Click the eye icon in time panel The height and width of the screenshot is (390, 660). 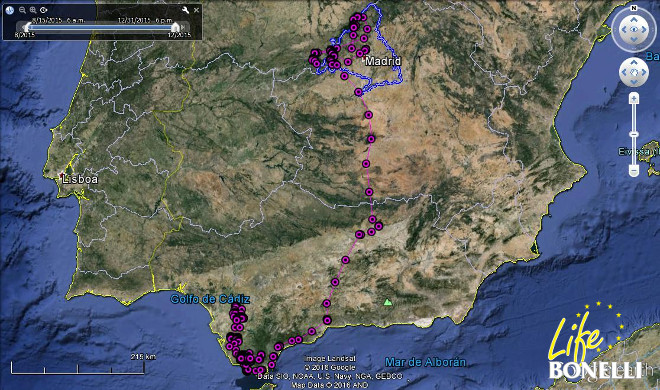pyautogui.click(x=43, y=10)
